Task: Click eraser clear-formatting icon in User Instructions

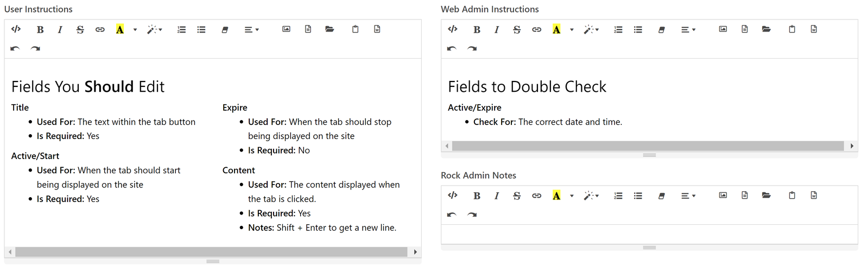Action: (x=225, y=29)
